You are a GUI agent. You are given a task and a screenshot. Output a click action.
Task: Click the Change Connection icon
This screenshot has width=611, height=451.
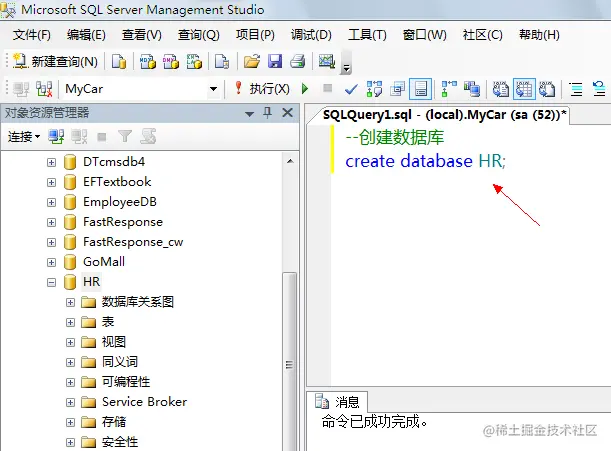(x=44, y=89)
